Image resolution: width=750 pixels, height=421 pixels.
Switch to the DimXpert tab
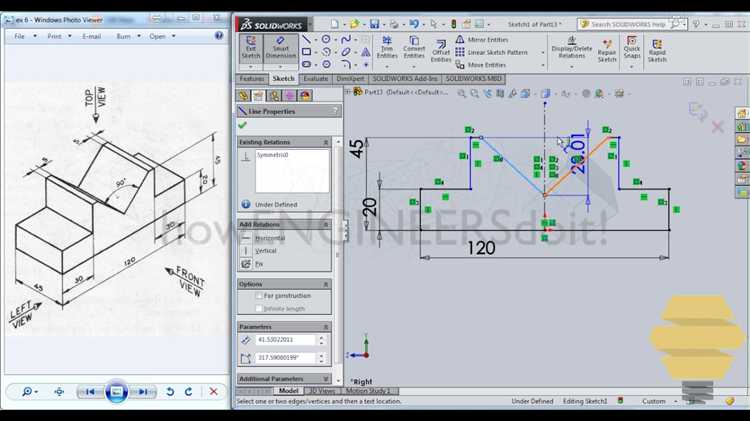(350, 78)
